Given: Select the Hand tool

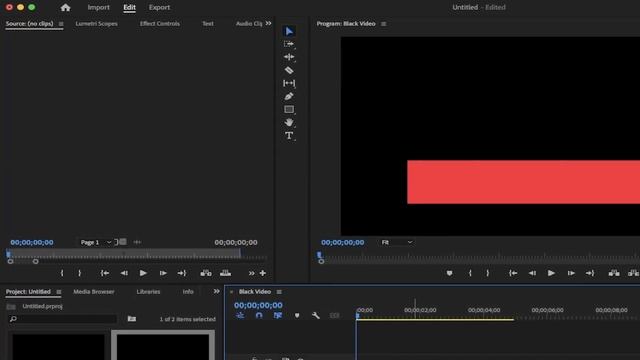Looking at the screenshot, I should point(289,122).
